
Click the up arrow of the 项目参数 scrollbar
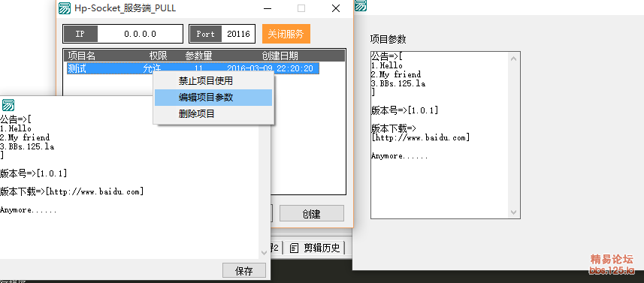pyautogui.click(x=513, y=59)
